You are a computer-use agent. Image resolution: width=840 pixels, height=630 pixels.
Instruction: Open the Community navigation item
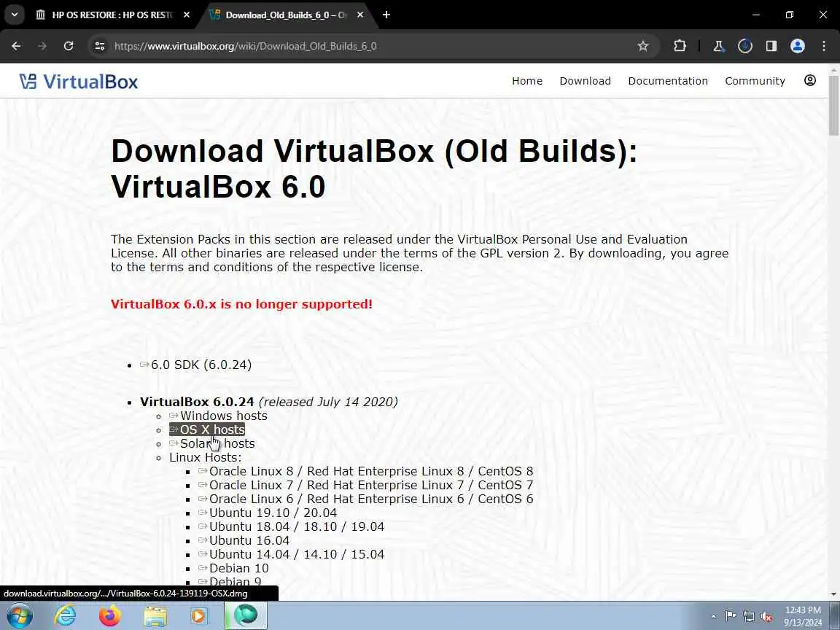tap(755, 81)
